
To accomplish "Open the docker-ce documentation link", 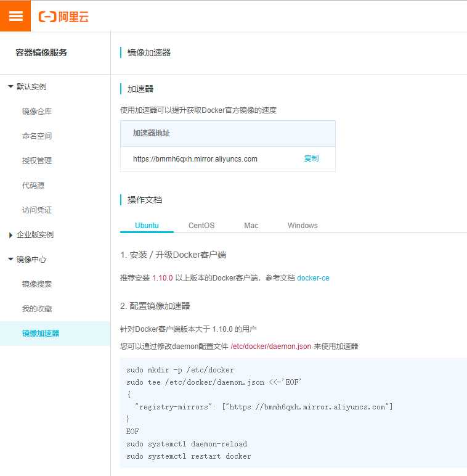I will point(313,278).
